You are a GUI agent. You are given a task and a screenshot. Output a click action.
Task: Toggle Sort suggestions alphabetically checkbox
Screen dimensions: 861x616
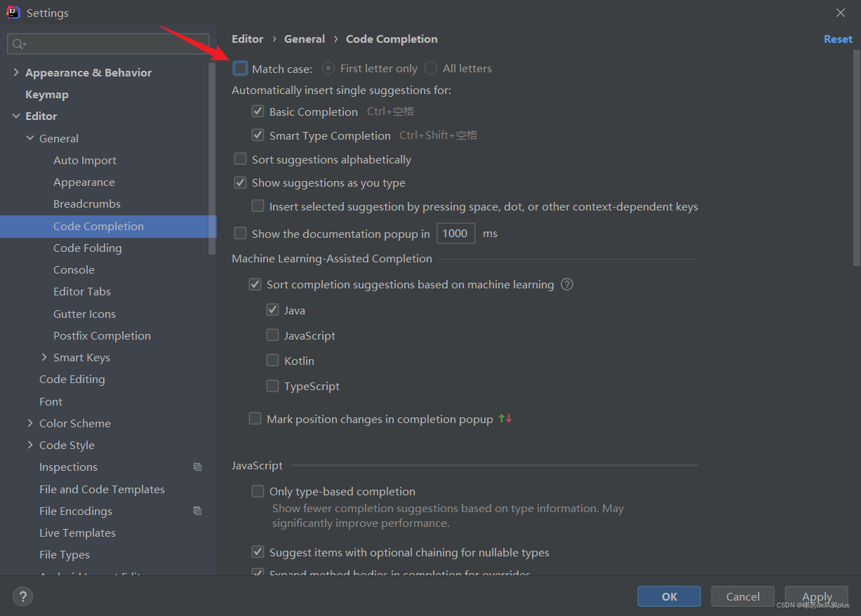pos(241,159)
